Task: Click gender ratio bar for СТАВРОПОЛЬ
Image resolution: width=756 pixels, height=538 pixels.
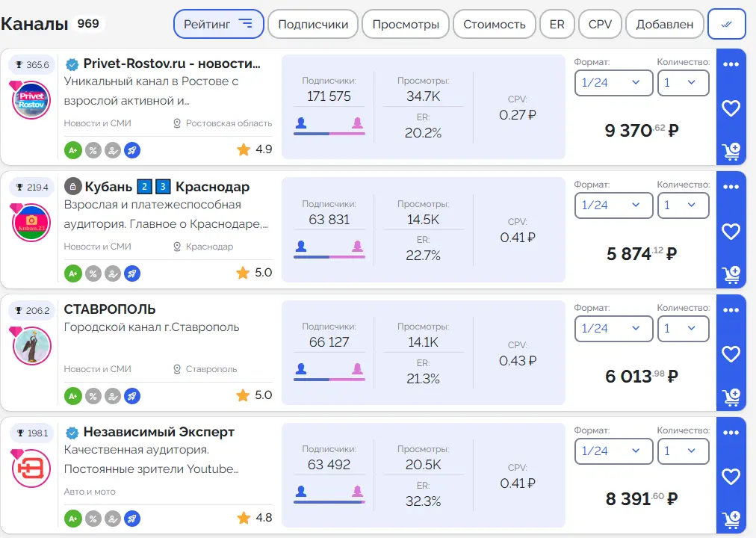Action: click(x=329, y=380)
